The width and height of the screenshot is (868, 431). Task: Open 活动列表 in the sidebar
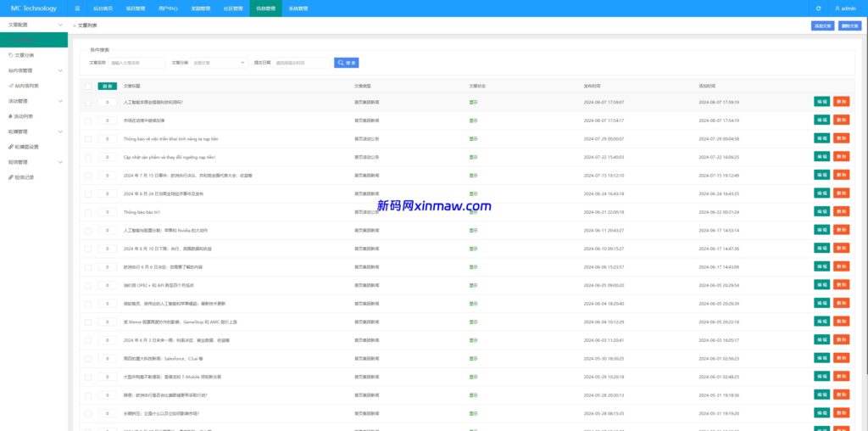[x=34, y=116]
